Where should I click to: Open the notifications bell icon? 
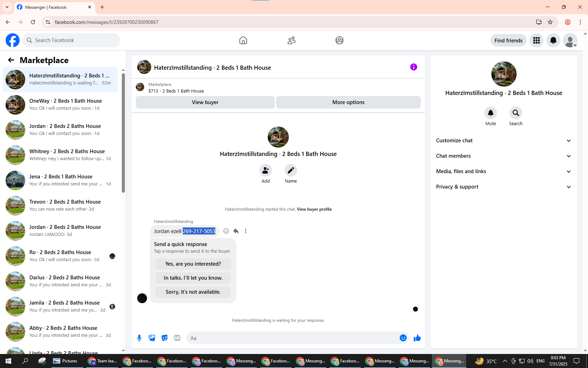pos(553,40)
